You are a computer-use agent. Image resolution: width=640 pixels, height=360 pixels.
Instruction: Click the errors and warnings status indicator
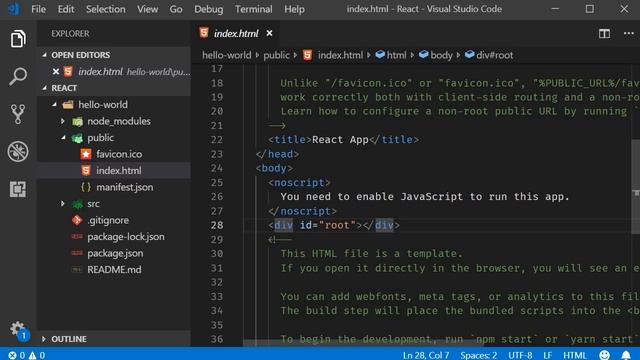27,355
